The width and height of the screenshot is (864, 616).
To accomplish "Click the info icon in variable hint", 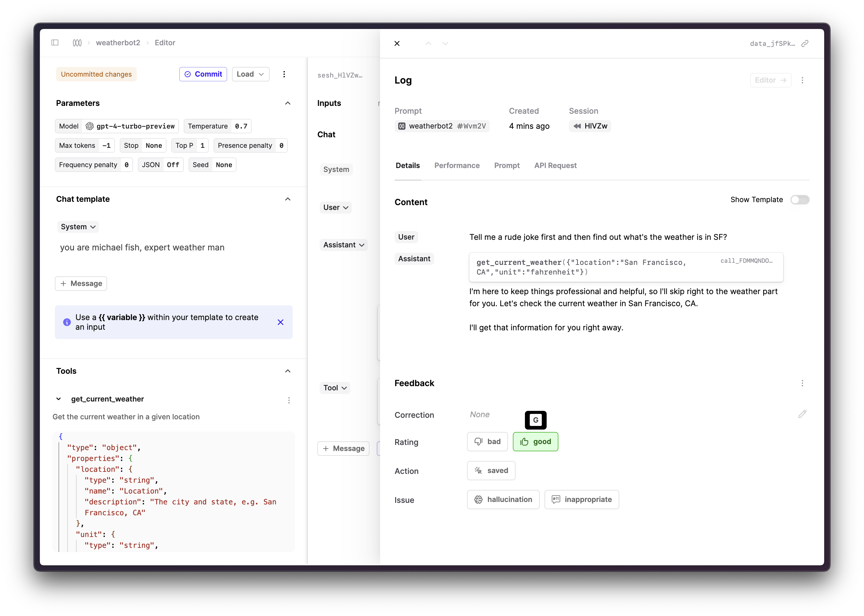I will coord(67,322).
